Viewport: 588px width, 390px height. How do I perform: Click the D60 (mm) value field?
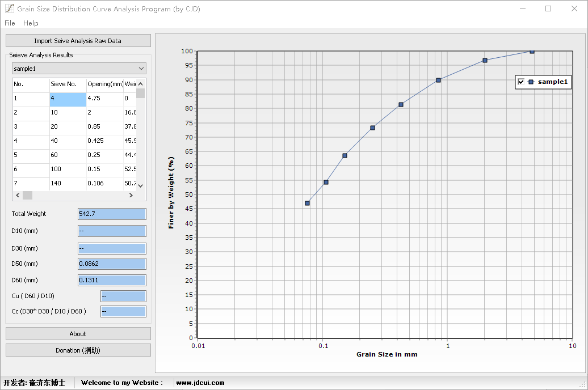tap(112, 280)
